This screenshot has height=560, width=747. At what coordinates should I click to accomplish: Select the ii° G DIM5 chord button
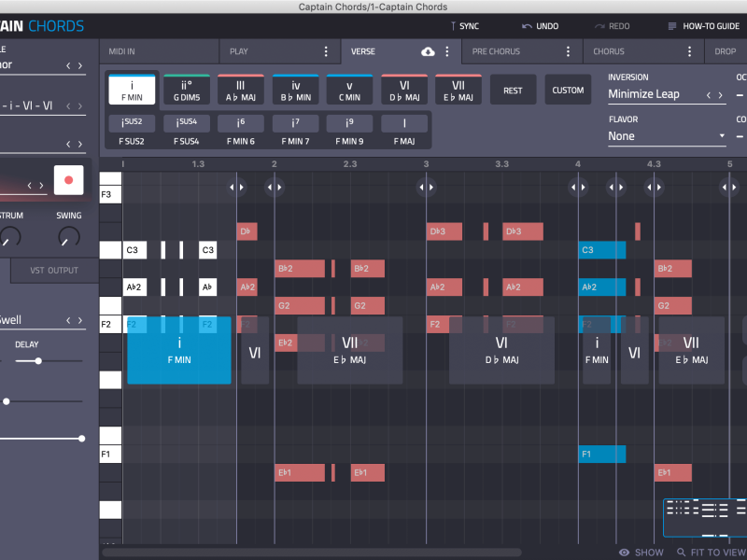187,90
